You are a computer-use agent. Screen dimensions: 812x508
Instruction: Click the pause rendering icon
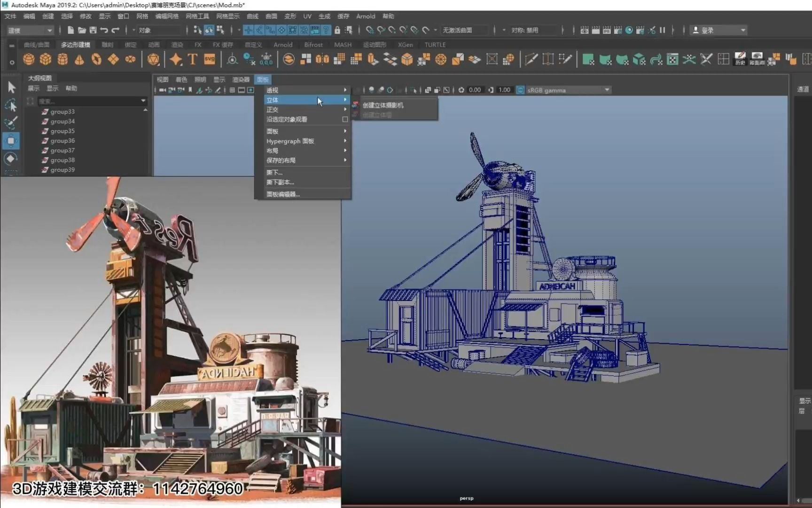click(663, 30)
